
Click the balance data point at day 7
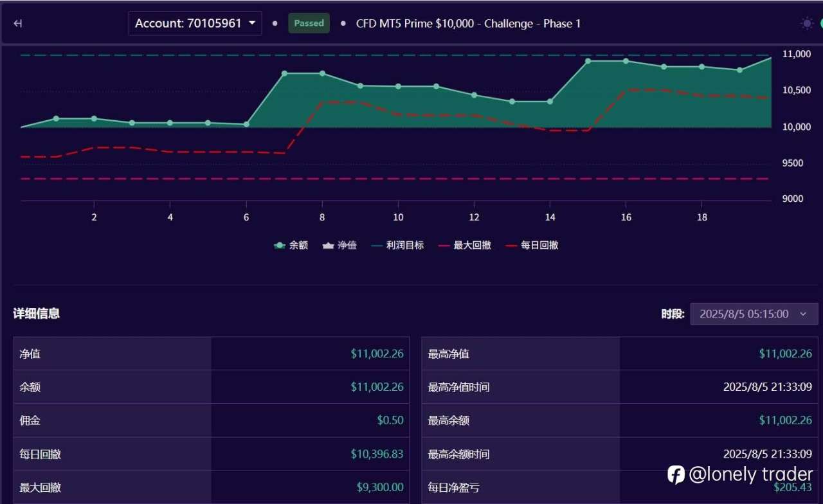[284, 73]
